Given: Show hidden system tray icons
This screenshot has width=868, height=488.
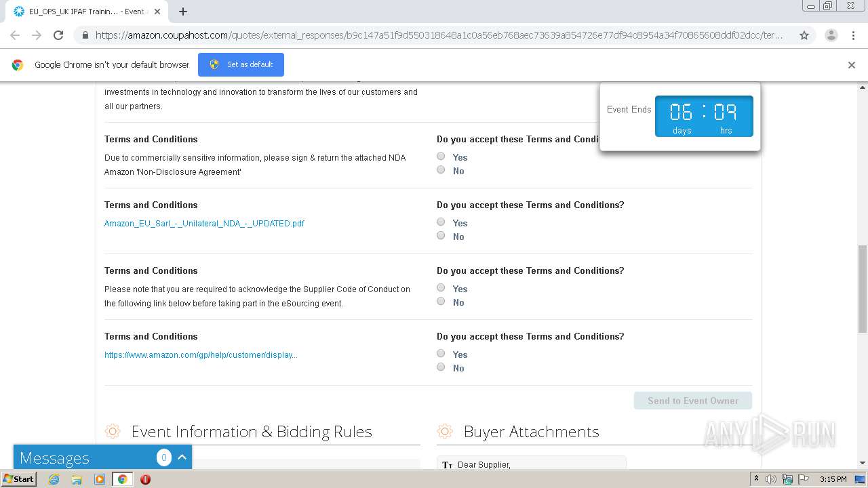Looking at the screenshot, I should point(756,479).
